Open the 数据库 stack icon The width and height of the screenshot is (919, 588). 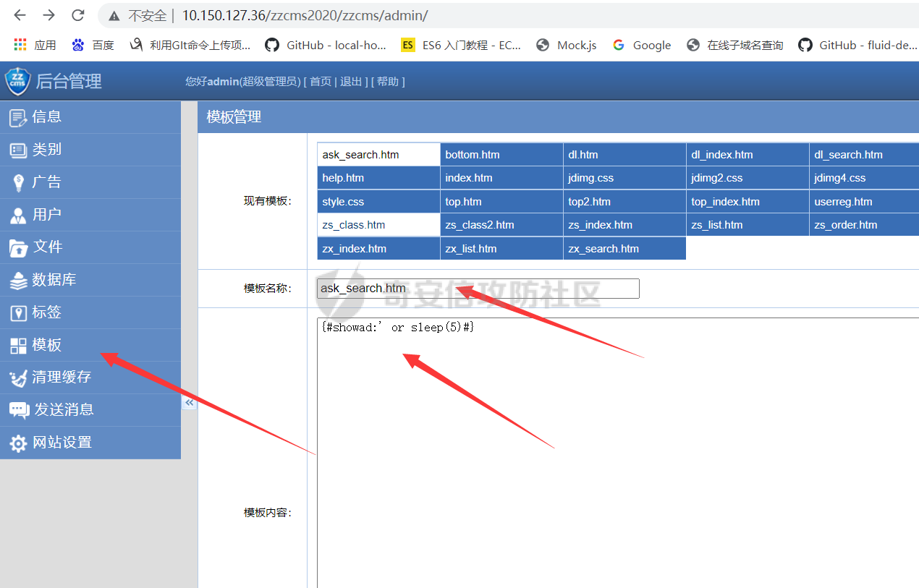point(18,280)
